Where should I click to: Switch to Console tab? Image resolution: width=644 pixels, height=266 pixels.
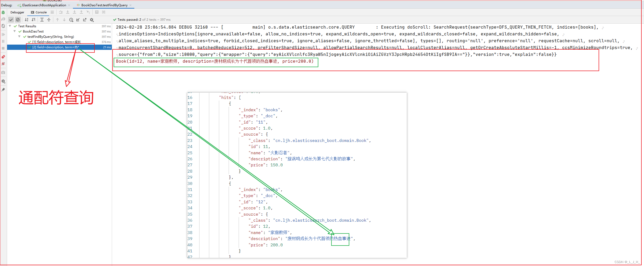[39, 12]
